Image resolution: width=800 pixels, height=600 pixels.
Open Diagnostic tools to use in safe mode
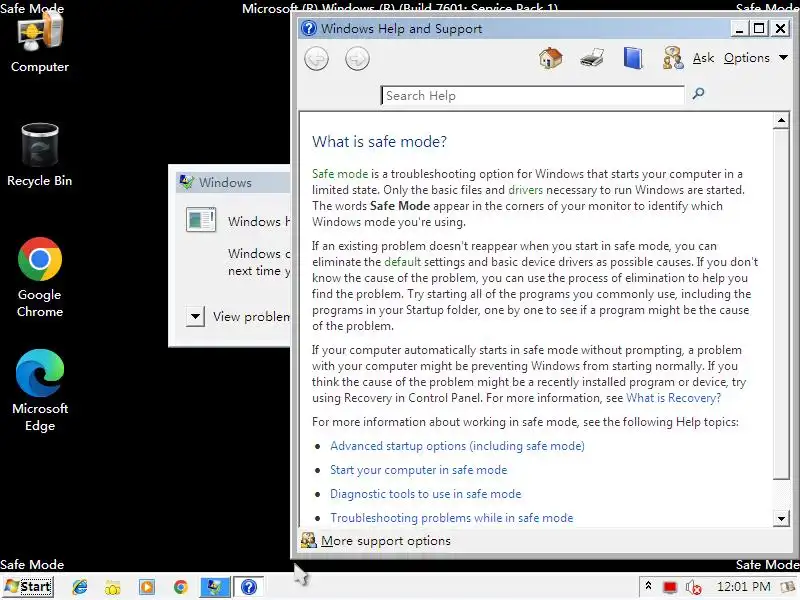point(426,493)
